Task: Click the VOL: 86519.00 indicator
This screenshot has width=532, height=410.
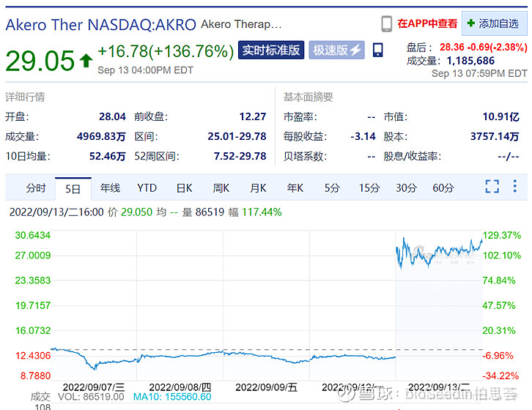Action: click(91, 396)
